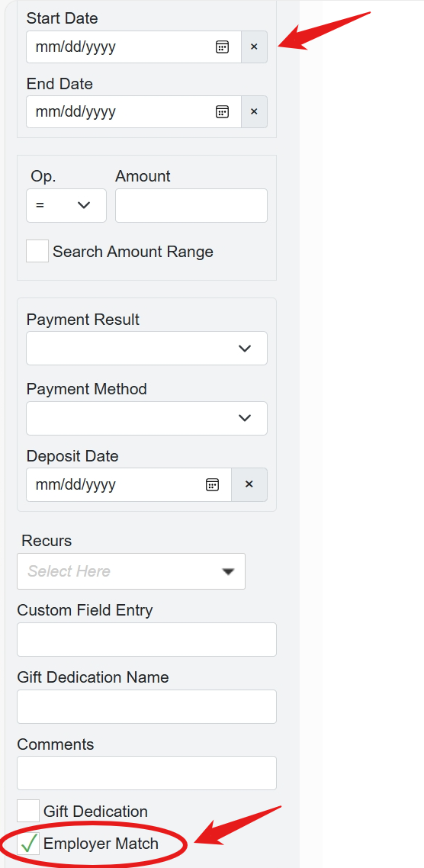Open the Recurs Select Here dropdown
Viewport: 424px width, 868px height.
pos(131,571)
